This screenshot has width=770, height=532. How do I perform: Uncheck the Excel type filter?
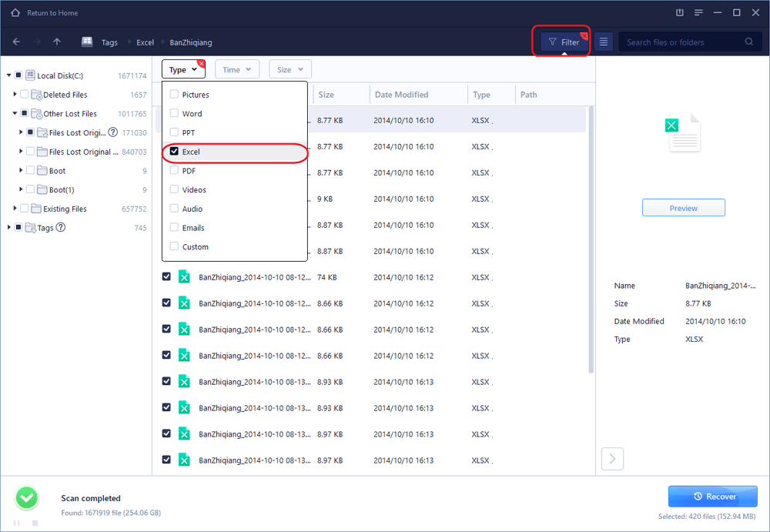coord(175,152)
